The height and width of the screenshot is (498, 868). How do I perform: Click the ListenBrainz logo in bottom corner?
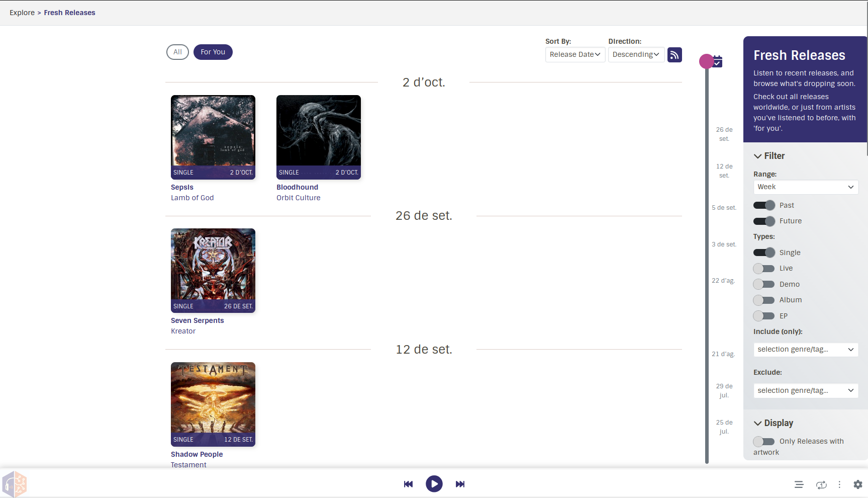14,484
